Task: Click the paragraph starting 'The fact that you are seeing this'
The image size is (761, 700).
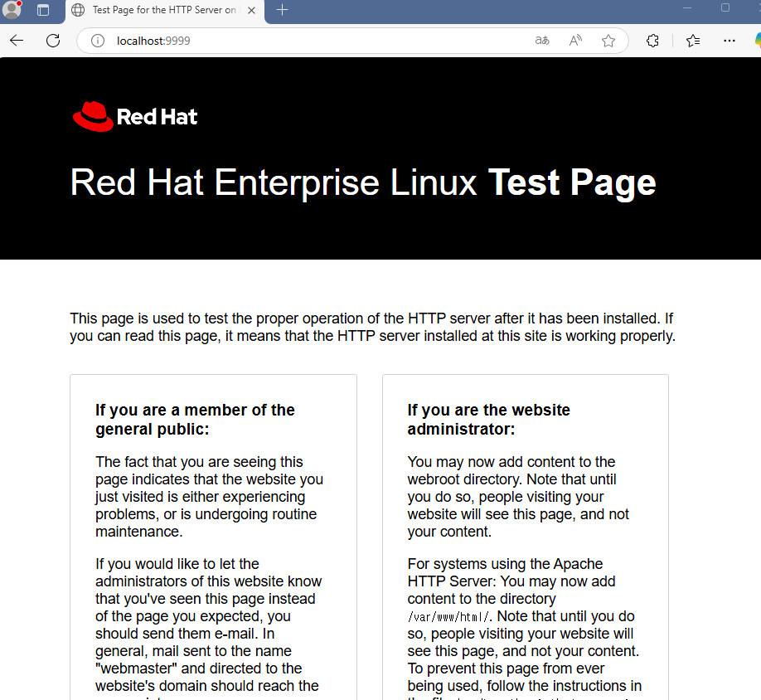Action: click(x=209, y=497)
